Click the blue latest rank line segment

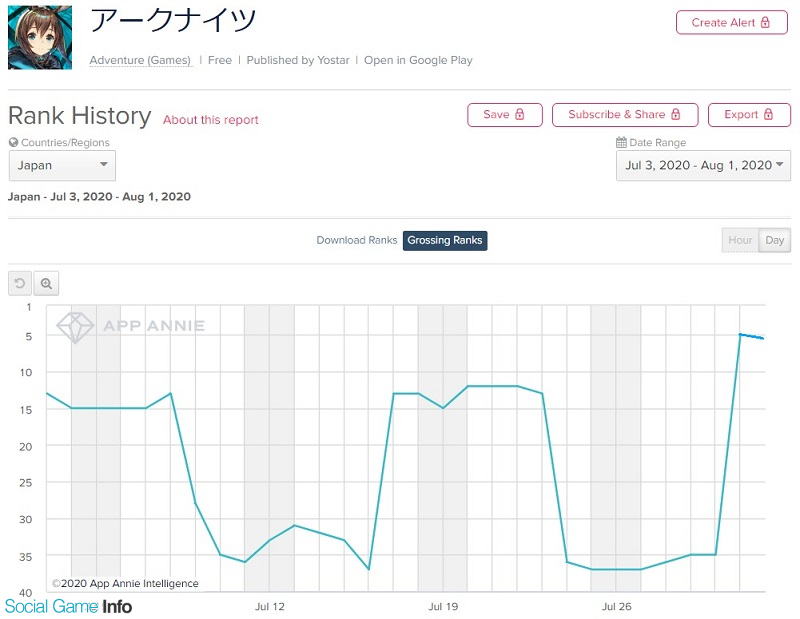pyautogui.click(x=752, y=336)
